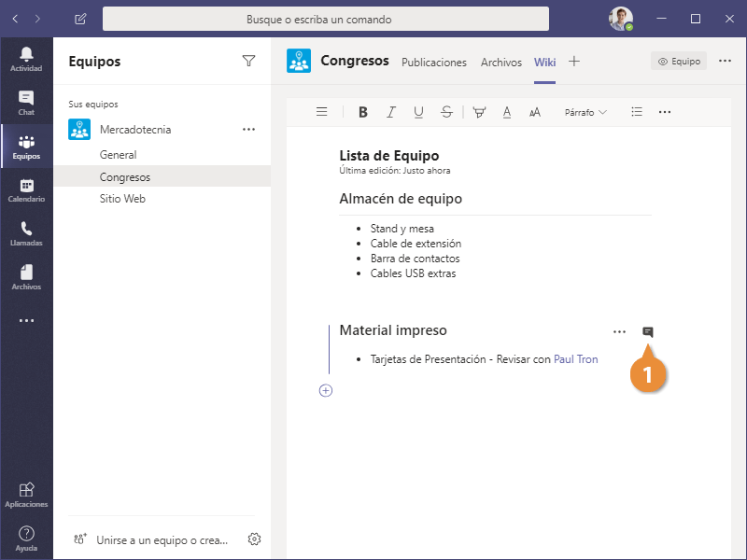Image resolution: width=747 pixels, height=560 pixels.
Task: Open the Calendario view
Action: pos(26,190)
